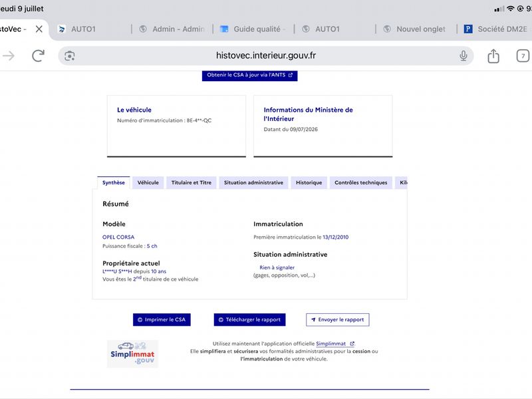
Task: Open the Véhicule tab
Action: (148, 182)
